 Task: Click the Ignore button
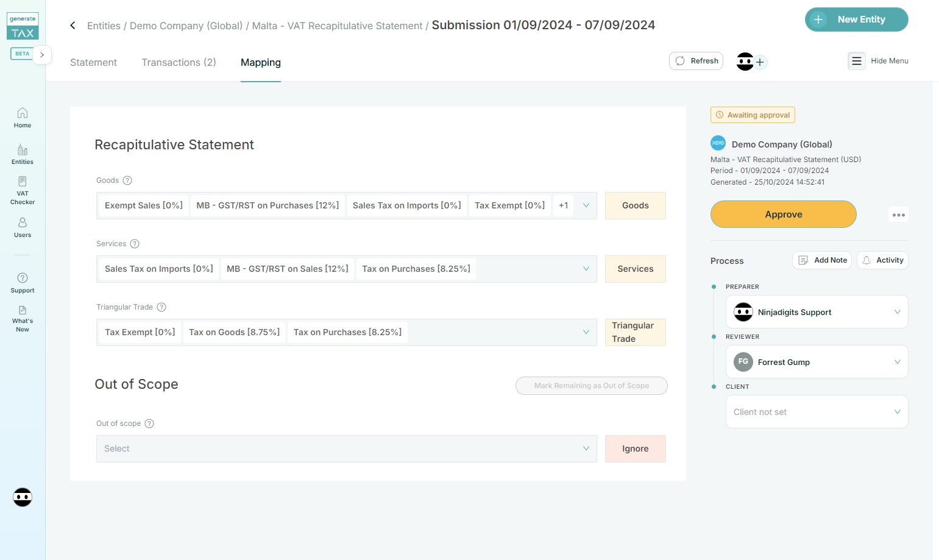point(635,448)
